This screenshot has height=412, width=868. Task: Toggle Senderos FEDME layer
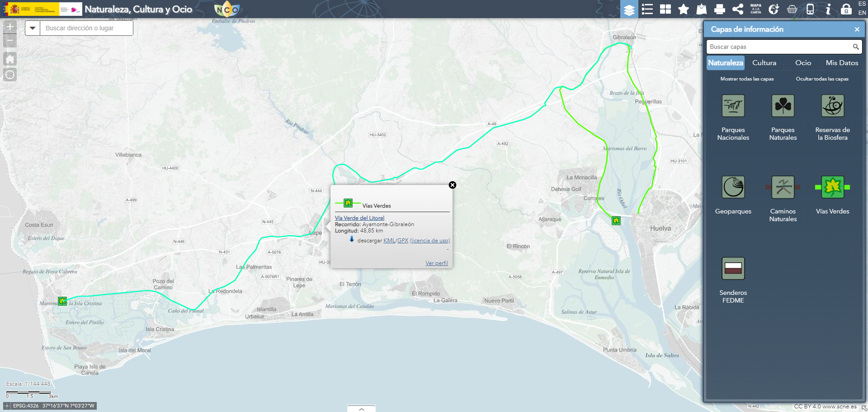733,269
